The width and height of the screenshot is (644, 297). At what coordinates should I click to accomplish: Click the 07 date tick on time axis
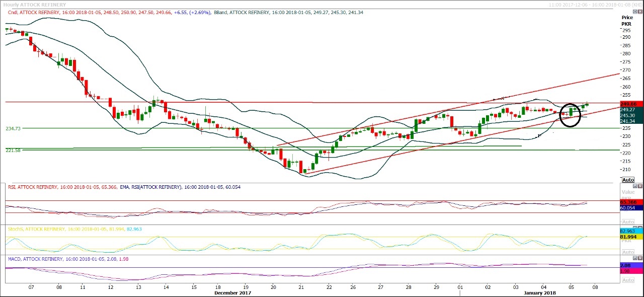click(31, 287)
